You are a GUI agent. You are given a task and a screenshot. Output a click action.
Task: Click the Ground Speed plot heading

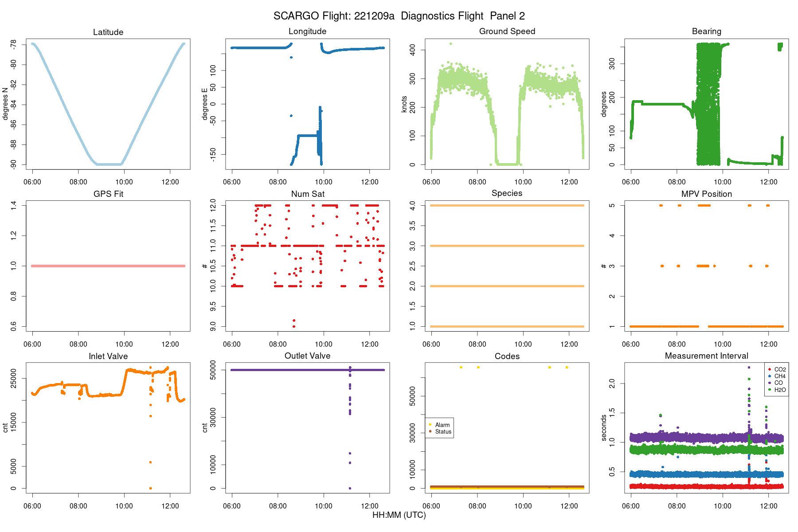[507, 31]
